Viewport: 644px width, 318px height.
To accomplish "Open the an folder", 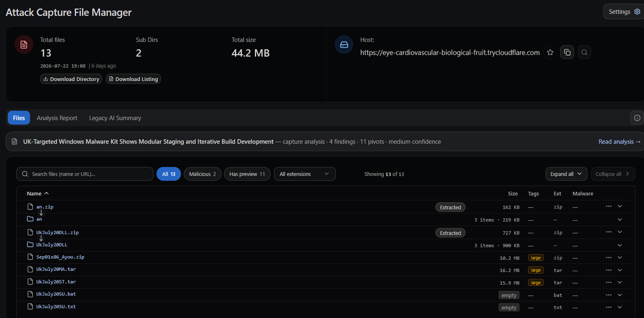I will click(39, 219).
